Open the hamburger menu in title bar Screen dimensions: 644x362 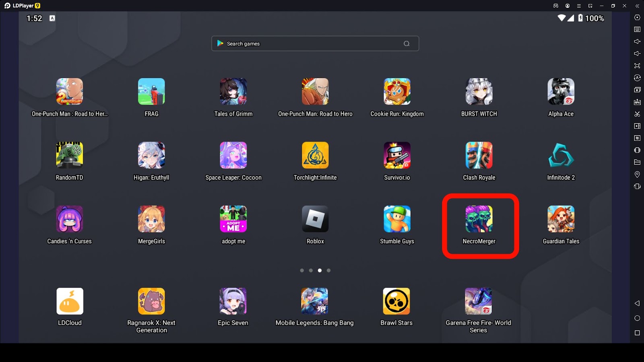coord(579,6)
